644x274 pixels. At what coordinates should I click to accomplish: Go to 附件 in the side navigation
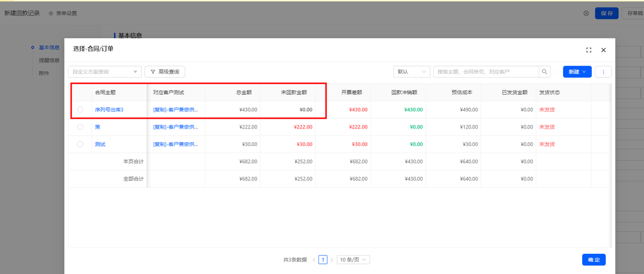click(x=44, y=74)
